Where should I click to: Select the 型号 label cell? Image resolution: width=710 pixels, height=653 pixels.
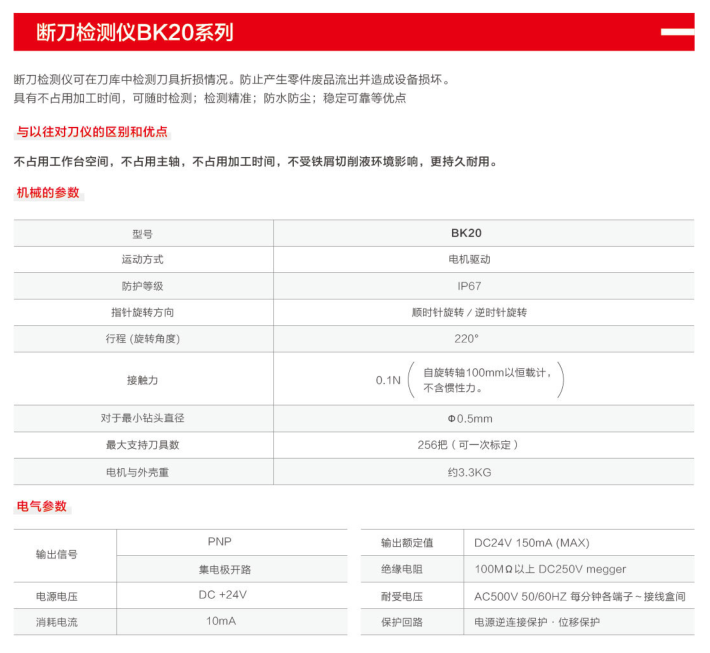pos(143,234)
